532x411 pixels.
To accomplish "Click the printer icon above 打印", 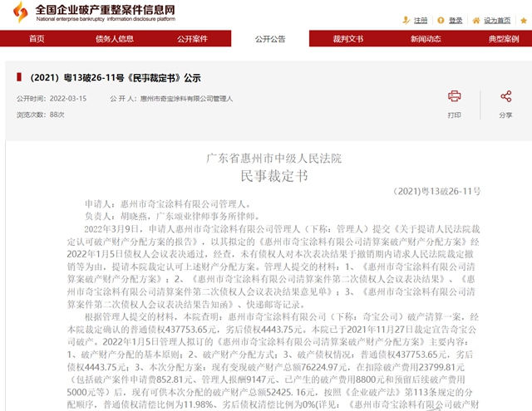I will (x=455, y=96).
